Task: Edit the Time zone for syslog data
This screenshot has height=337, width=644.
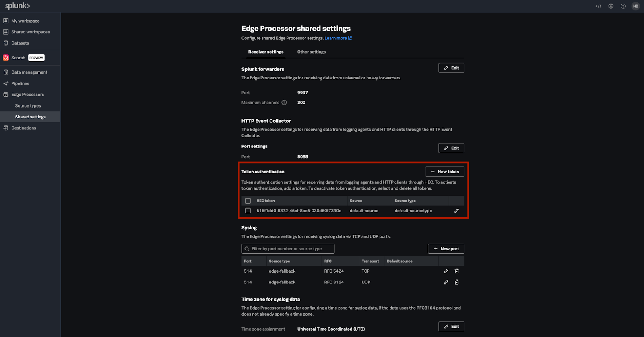Action: click(451, 327)
